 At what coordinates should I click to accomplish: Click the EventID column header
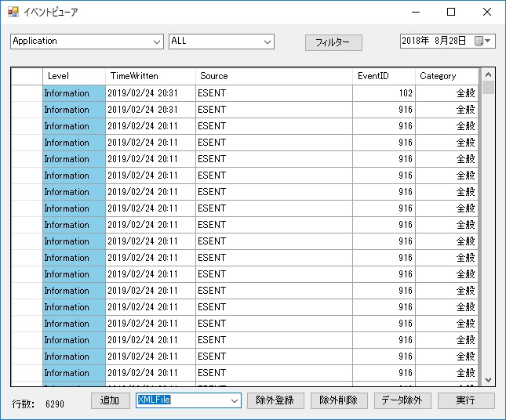tap(384, 76)
